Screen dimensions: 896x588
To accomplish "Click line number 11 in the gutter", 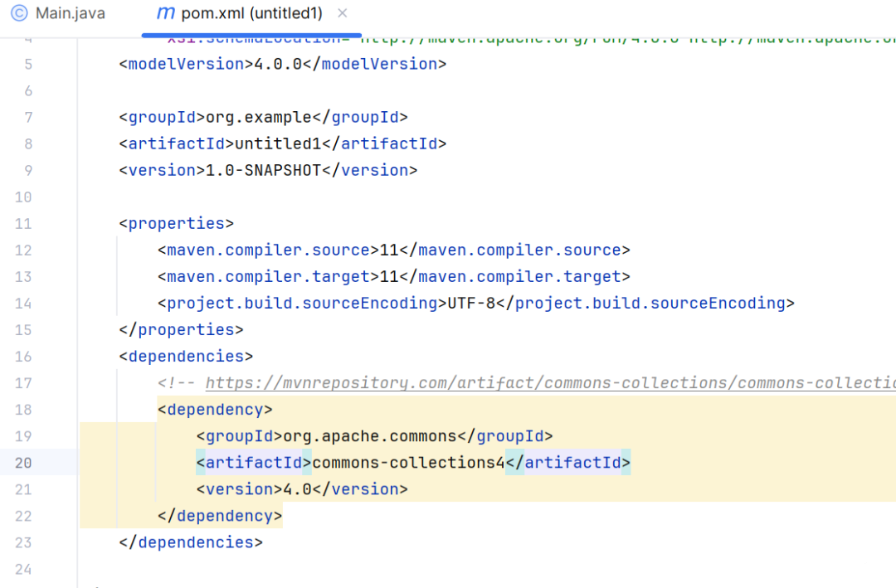I will 23,223.
